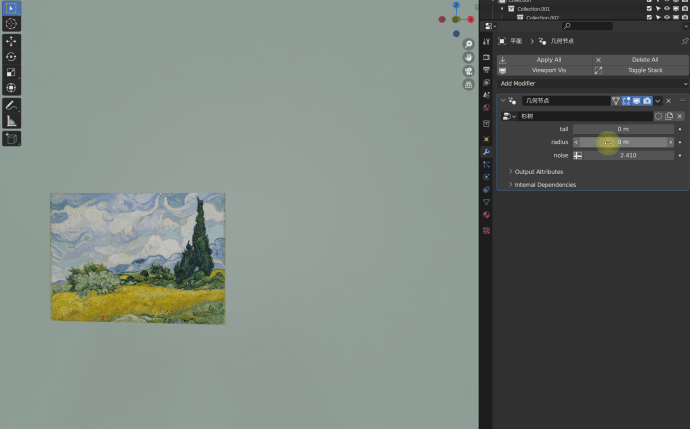Open the Add Modifier dropdown
The image size is (690, 429).
click(593, 84)
